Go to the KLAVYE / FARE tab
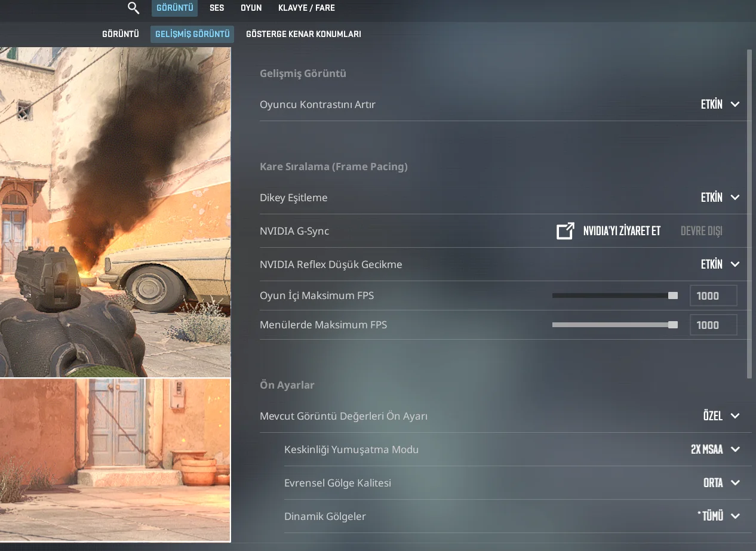This screenshot has width=756, height=551. click(306, 8)
